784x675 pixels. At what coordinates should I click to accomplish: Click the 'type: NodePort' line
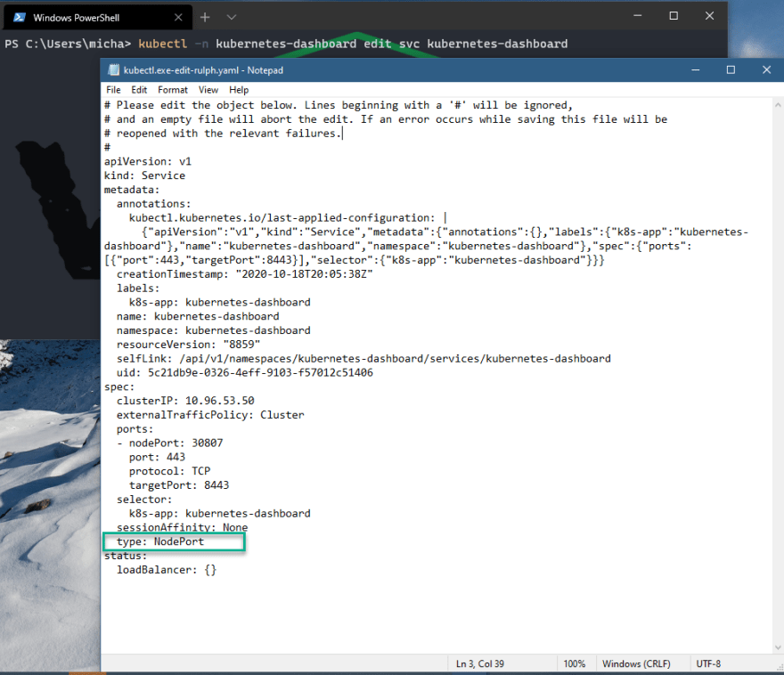160,541
